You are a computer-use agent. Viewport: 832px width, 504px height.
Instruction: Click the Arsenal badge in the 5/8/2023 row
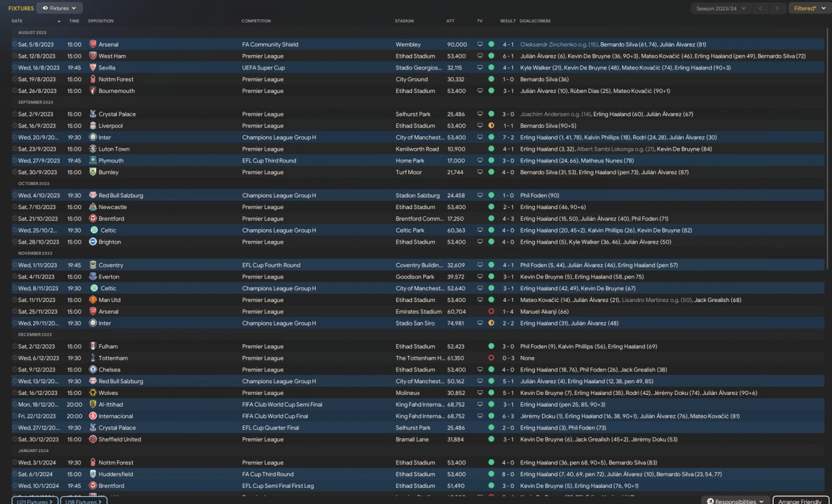[92, 45]
